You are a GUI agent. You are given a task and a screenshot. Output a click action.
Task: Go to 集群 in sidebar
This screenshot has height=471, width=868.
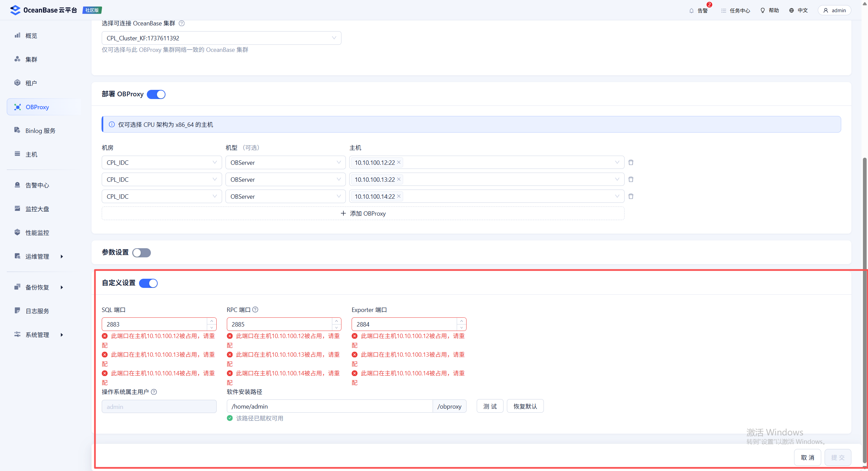point(31,59)
